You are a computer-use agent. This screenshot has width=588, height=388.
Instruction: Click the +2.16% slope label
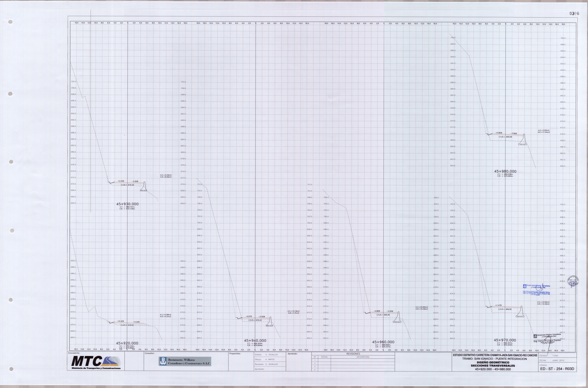[121, 181]
